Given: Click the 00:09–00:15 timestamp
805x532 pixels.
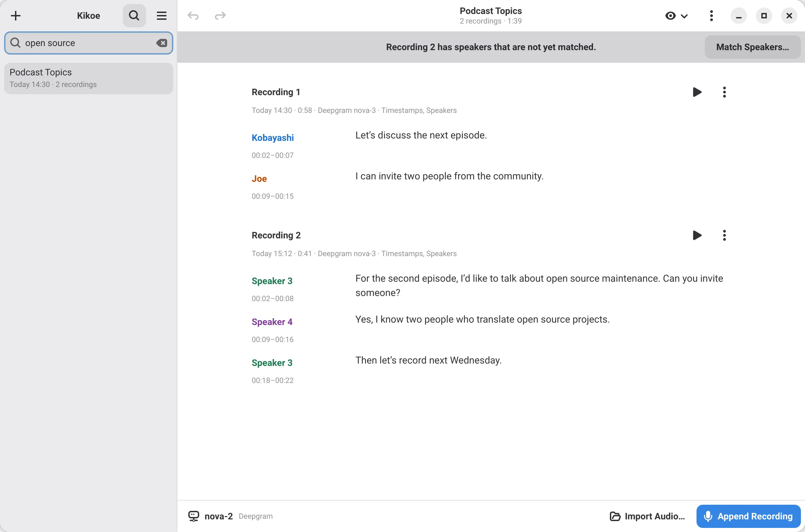Looking at the screenshot, I should pos(273,196).
